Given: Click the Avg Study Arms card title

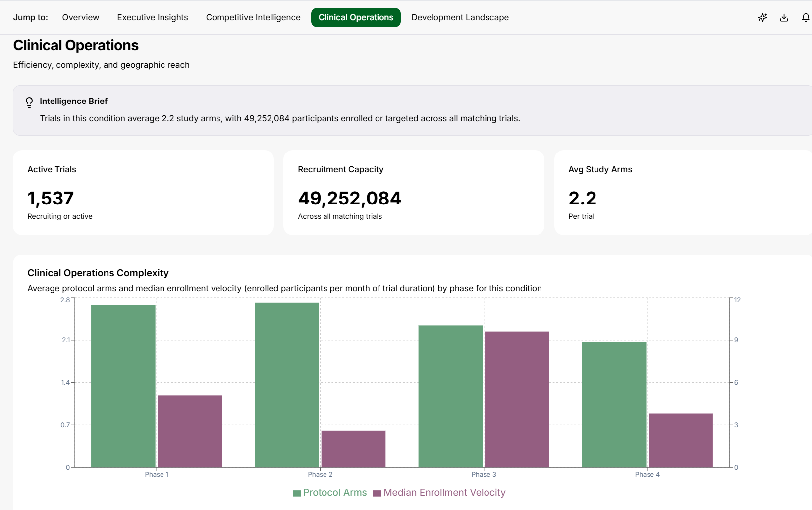Looking at the screenshot, I should pyautogui.click(x=600, y=169).
